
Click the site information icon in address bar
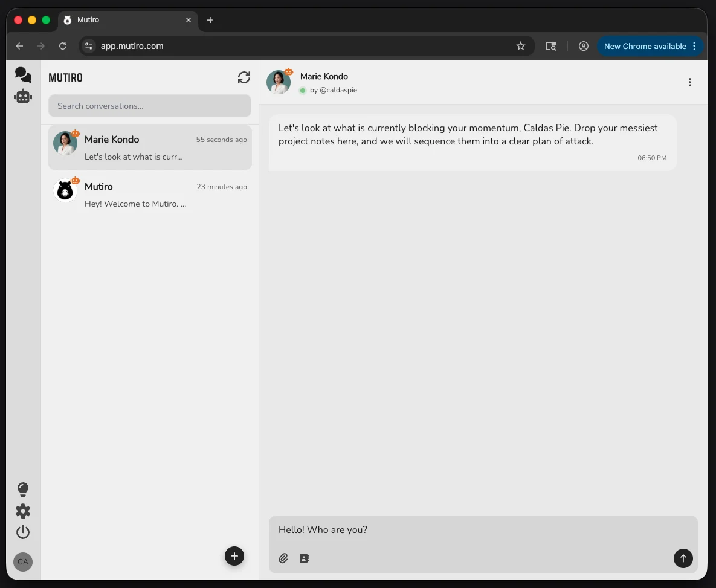pos(89,46)
